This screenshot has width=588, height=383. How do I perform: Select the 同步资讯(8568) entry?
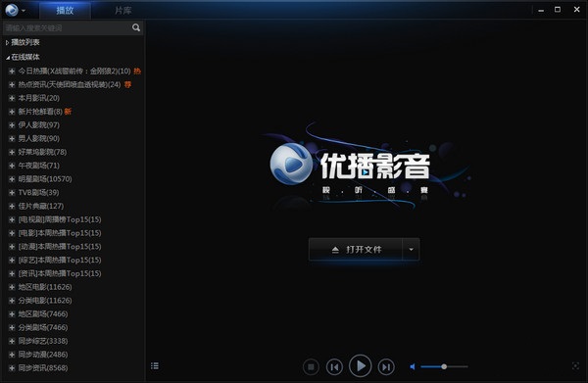pos(43,367)
